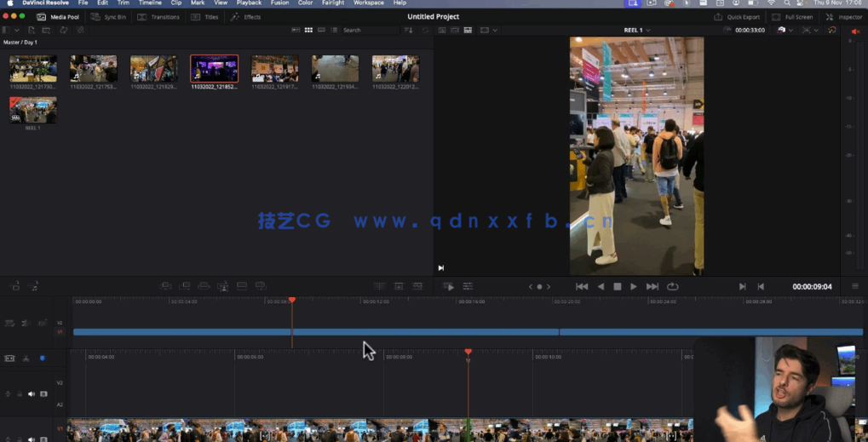The image size is (868, 442).
Task: Click Play Reverse button
Action: pyautogui.click(x=601, y=286)
